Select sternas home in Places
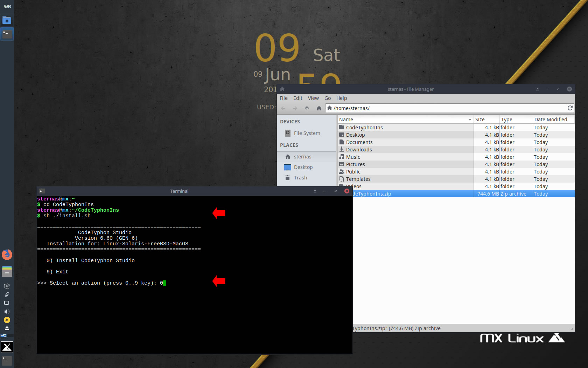 pos(307,157)
